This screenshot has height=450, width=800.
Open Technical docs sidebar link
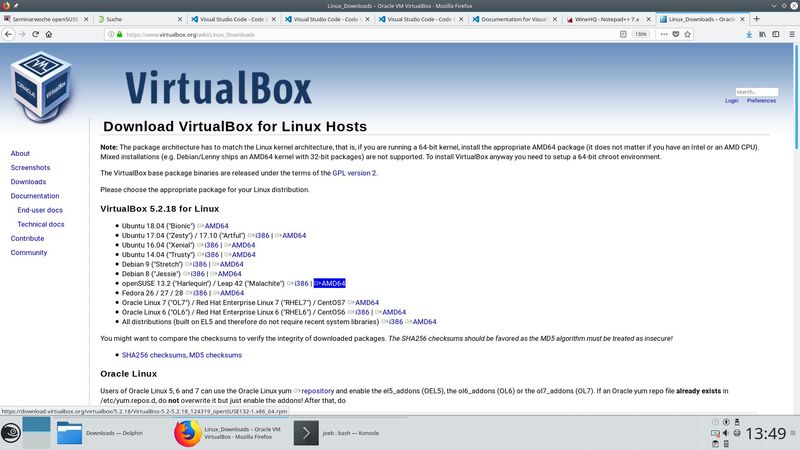tap(41, 224)
